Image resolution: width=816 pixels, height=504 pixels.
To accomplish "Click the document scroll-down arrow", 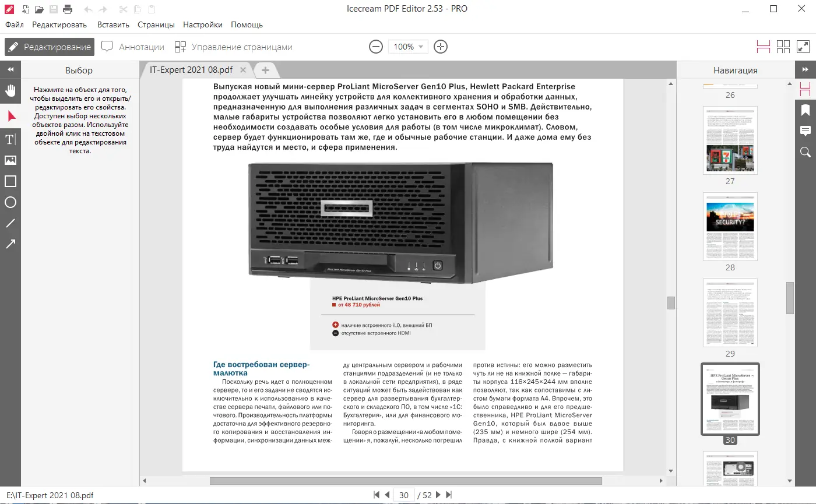I will [x=671, y=470].
